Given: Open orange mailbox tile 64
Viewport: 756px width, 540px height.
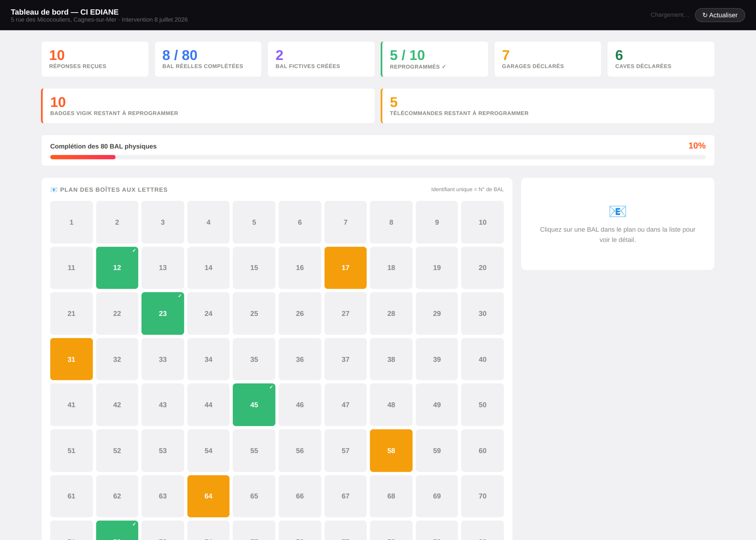Looking at the screenshot, I should click(208, 496).
